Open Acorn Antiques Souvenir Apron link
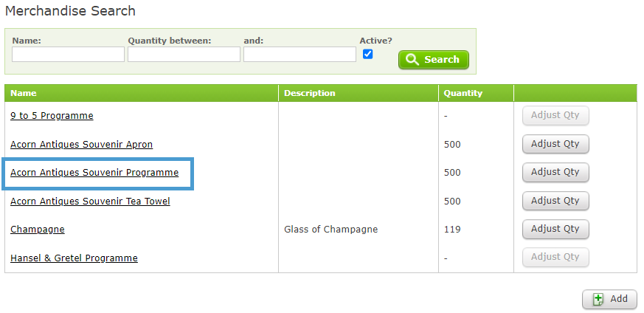Image resolution: width=644 pixels, height=313 pixels. (x=82, y=145)
